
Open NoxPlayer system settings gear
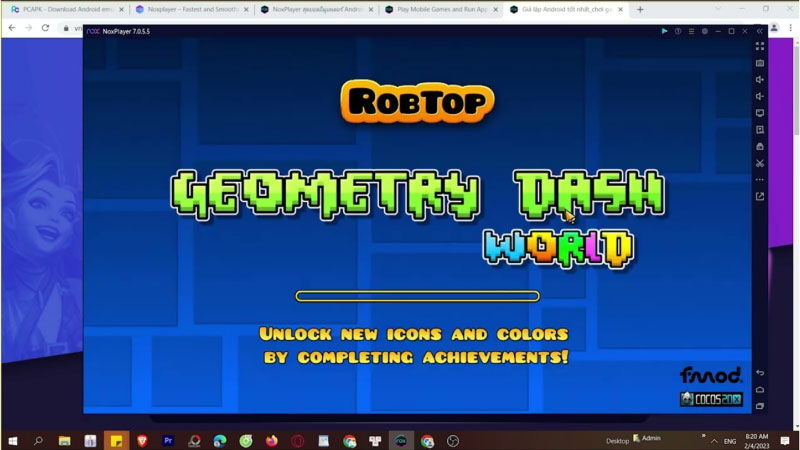(705, 31)
